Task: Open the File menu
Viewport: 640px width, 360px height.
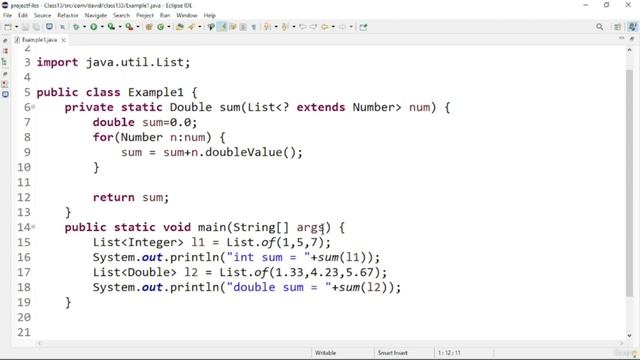Action: 7,16
